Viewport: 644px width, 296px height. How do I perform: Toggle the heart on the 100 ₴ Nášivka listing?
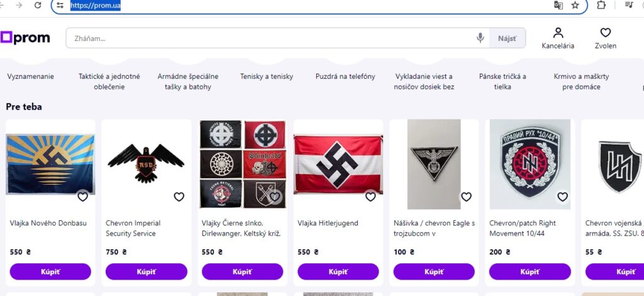(x=466, y=196)
